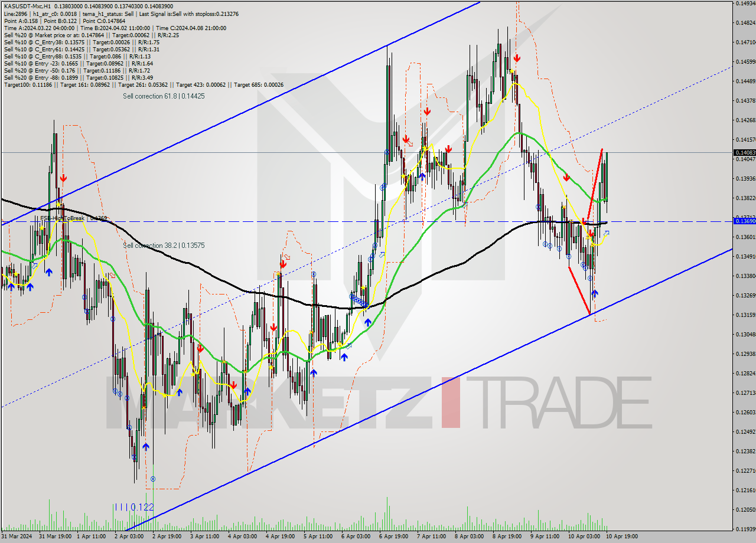Click the 0.12603 price axis label
This screenshot has height=543, width=756.
(745, 412)
